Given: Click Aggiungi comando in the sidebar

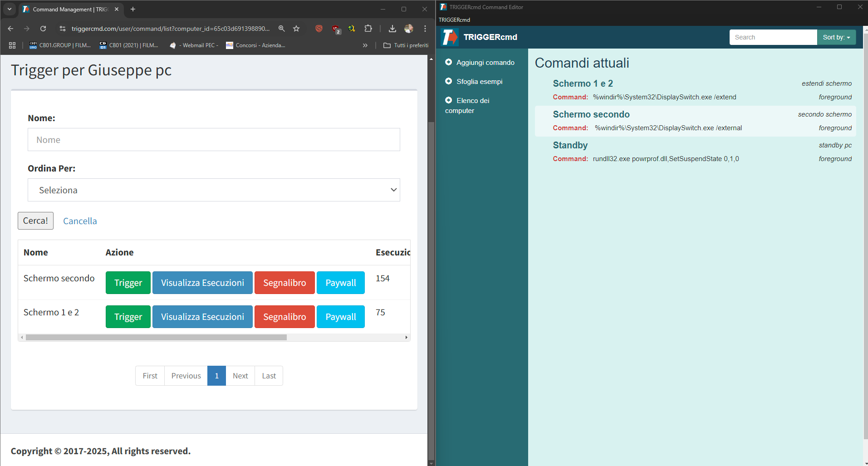Looking at the screenshot, I should (x=485, y=63).
